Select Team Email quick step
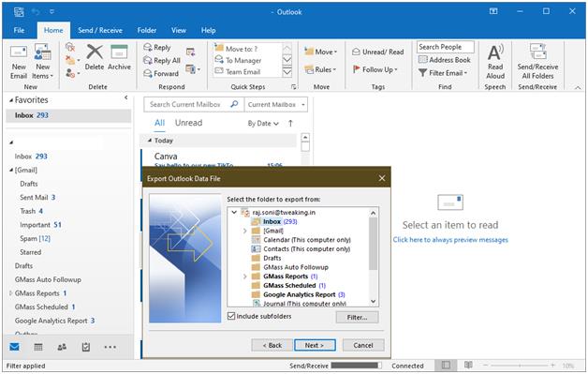 click(238, 71)
